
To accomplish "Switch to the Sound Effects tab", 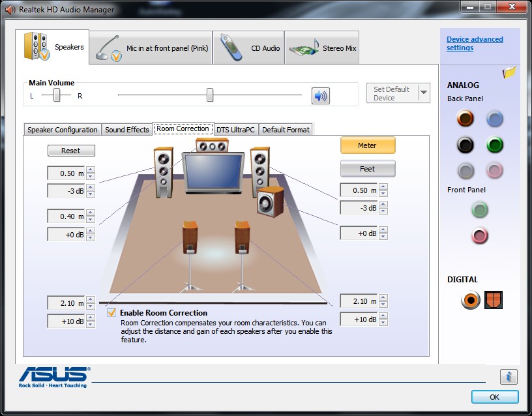I will (x=127, y=130).
